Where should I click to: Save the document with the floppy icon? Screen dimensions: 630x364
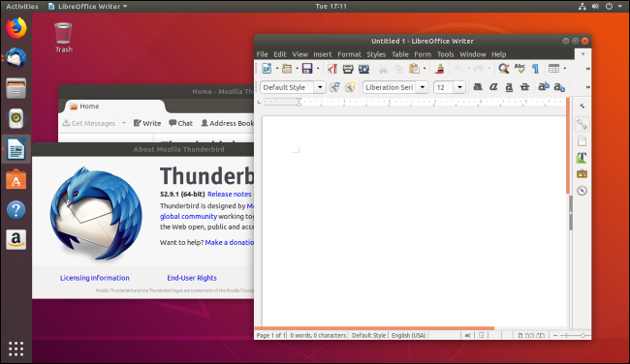[307, 69]
